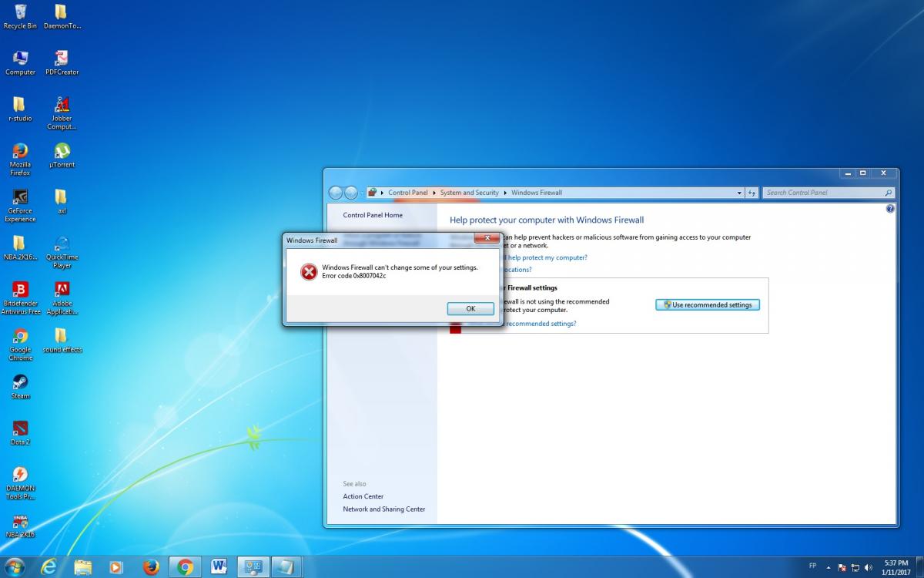Open the network icon in the system tray
The width and height of the screenshot is (924, 578).
pos(855,567)
